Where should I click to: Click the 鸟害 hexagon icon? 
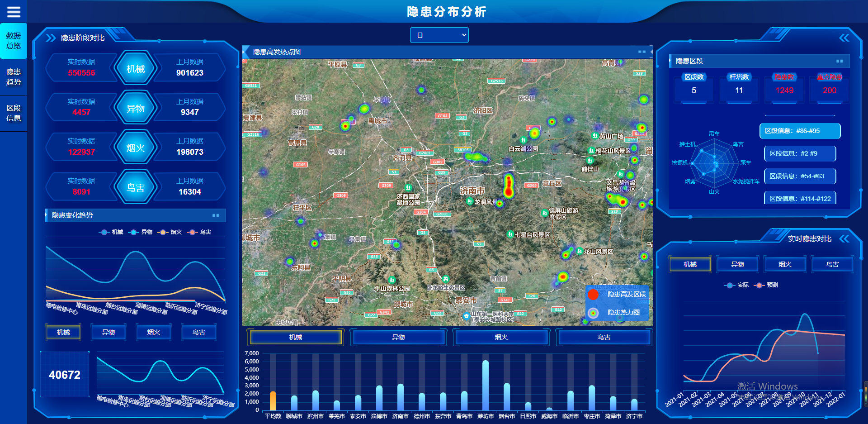click(136, 187)
